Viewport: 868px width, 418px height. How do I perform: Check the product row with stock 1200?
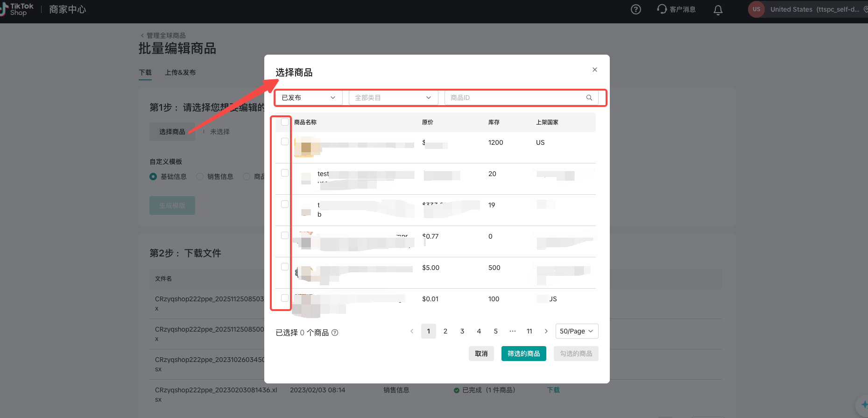285,142
